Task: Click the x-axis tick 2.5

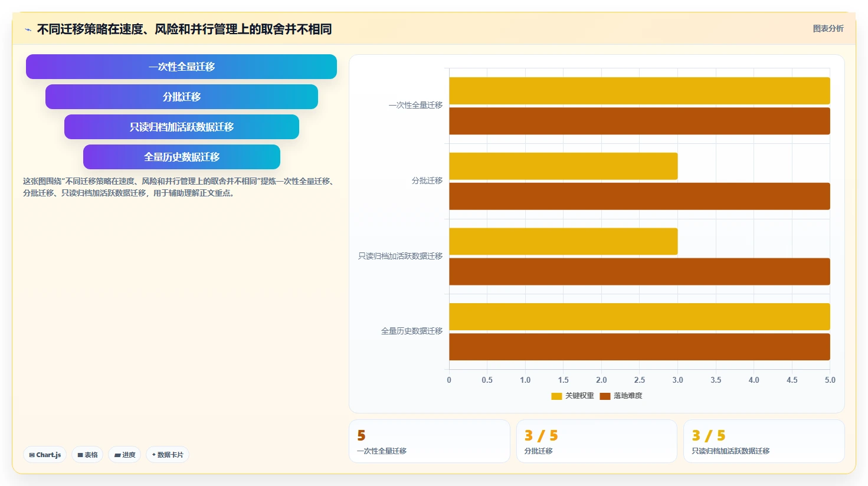Action: click(640, 380)
